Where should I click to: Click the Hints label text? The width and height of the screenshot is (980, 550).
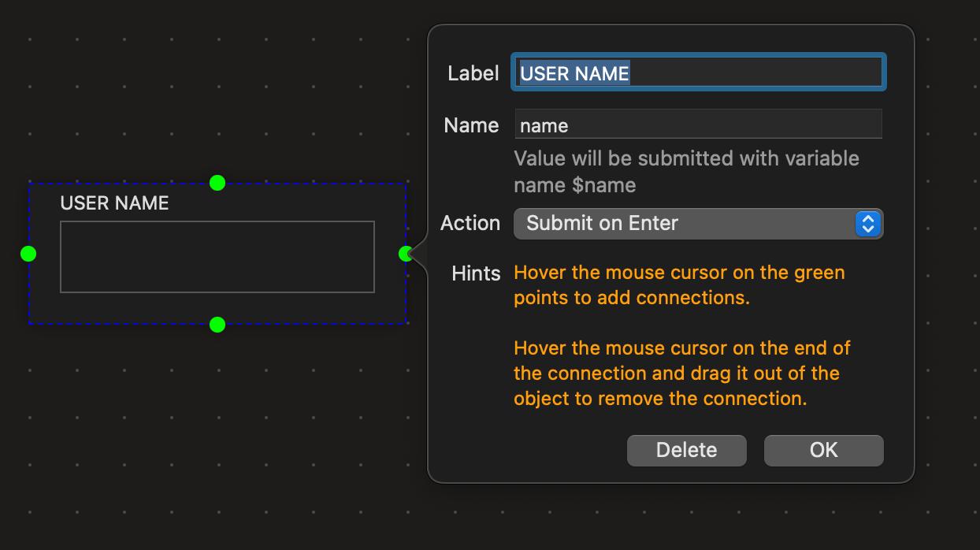[476, 273]
